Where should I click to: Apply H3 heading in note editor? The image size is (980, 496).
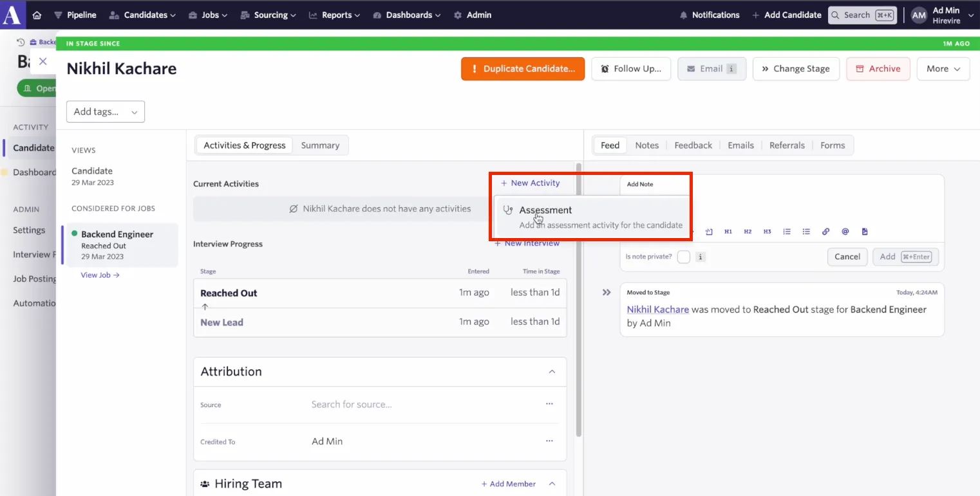tap(768, 232)
